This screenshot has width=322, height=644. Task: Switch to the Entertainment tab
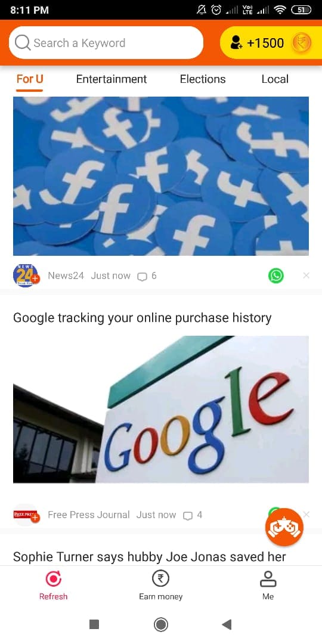click(112, 79)
